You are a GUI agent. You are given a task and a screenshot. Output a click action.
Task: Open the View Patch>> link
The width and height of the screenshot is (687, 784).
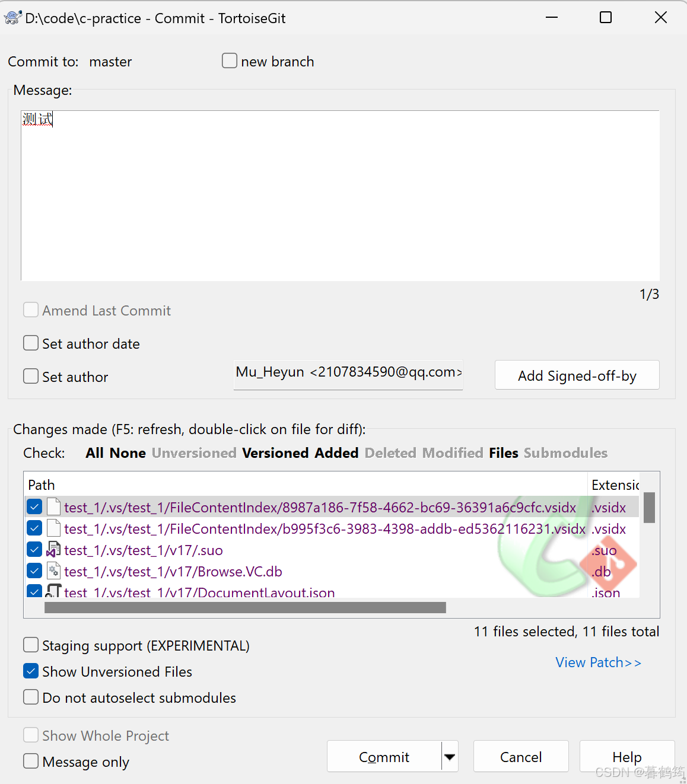tap(599, 662)
